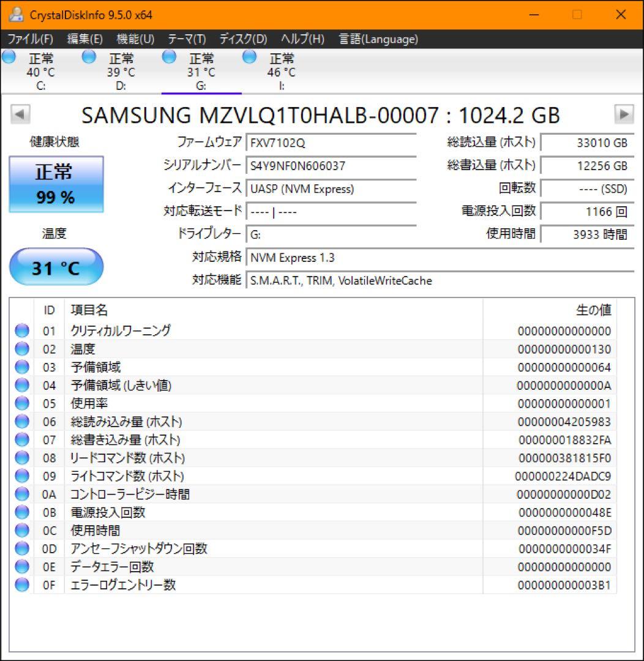Select the I: drive at 46 °C
The height and width of the screenshot is (661, 644).
click(x=282, y=72)
